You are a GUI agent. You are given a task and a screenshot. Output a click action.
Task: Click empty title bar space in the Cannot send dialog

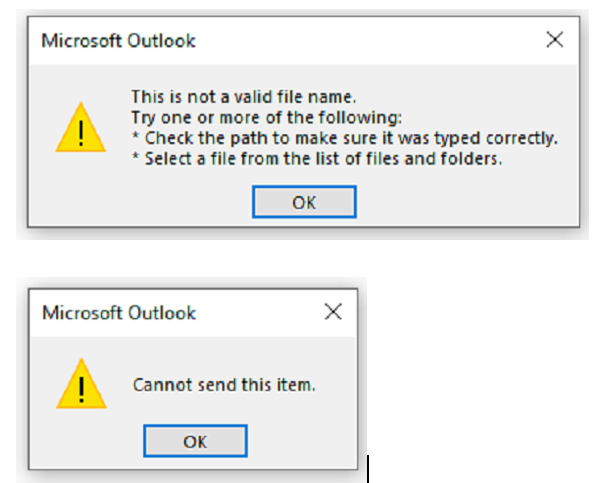[260, 313]
